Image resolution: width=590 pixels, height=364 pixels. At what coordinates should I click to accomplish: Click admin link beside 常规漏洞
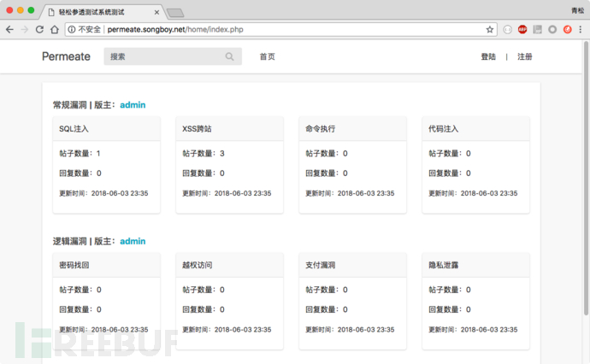pos(133,105)
